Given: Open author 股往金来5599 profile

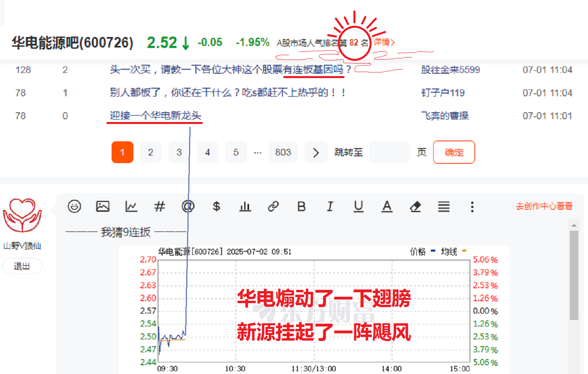Looking at the screenshot, I should (451, 70).
